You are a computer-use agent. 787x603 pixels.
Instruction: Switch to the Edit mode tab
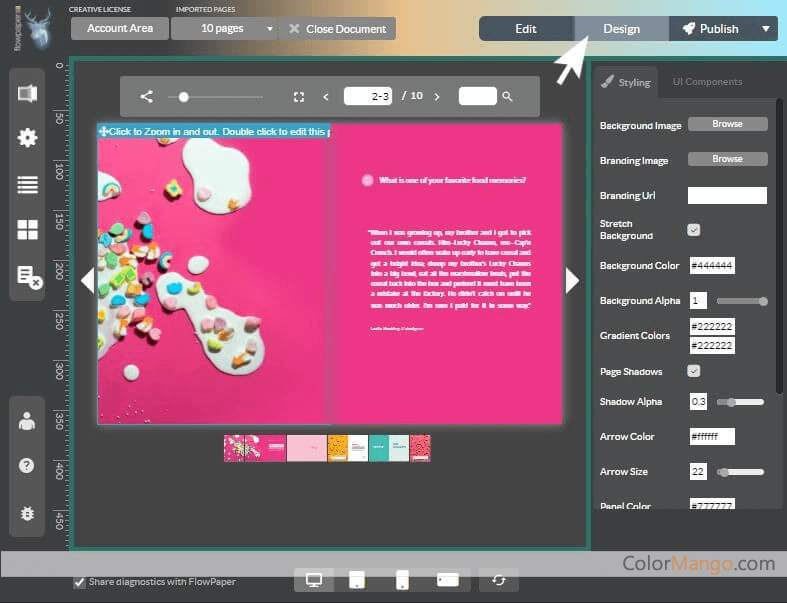[x=526, y=29]
